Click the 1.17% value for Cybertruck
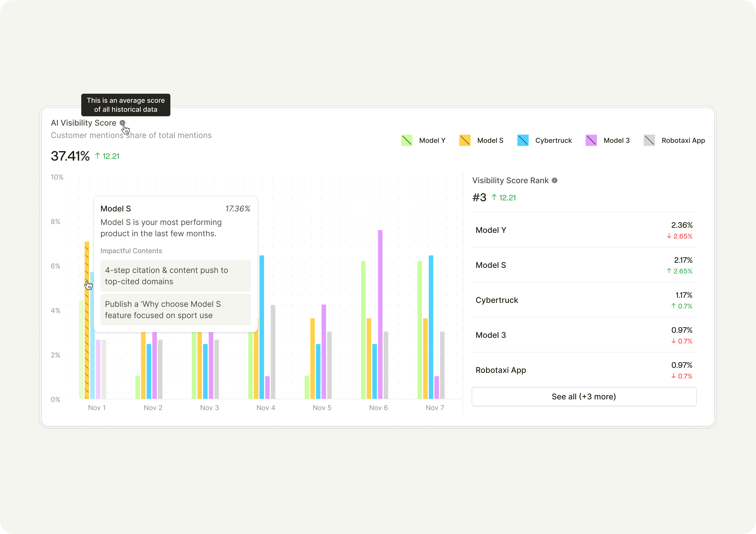 coord(684,295)
